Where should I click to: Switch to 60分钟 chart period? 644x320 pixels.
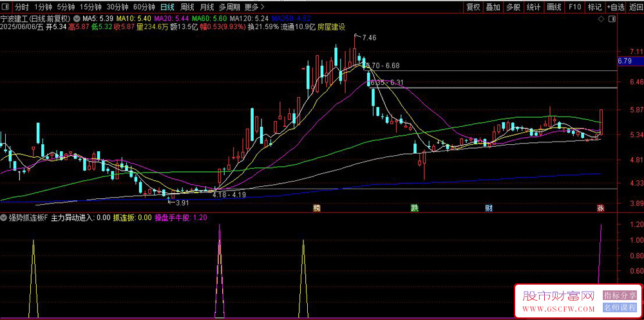(x=144, y=7)
